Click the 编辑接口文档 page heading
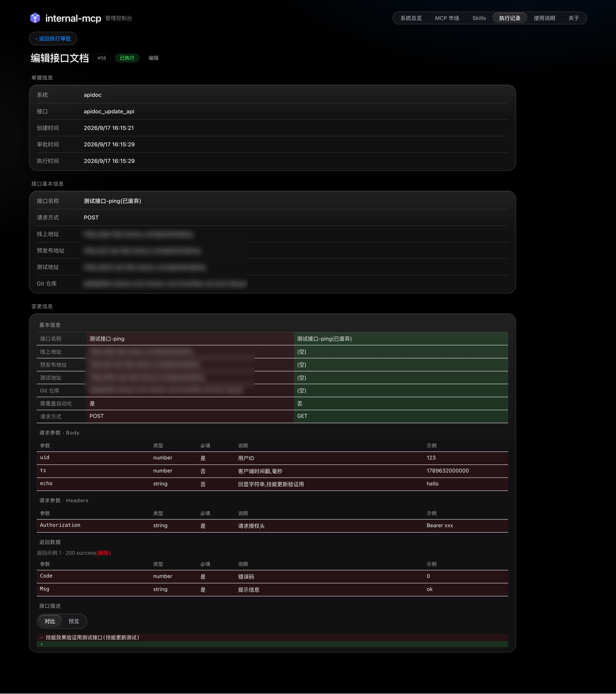The height and width of the screenshot is (694, 616). (60, 58)
